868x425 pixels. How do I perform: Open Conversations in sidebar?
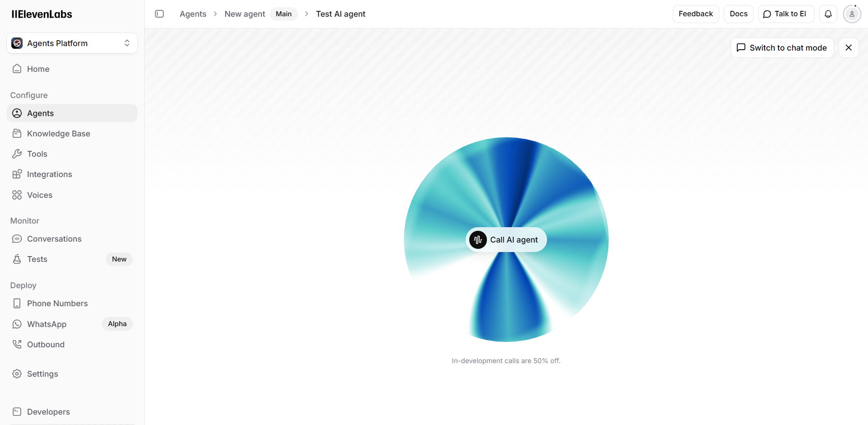(x=72, y=239)
